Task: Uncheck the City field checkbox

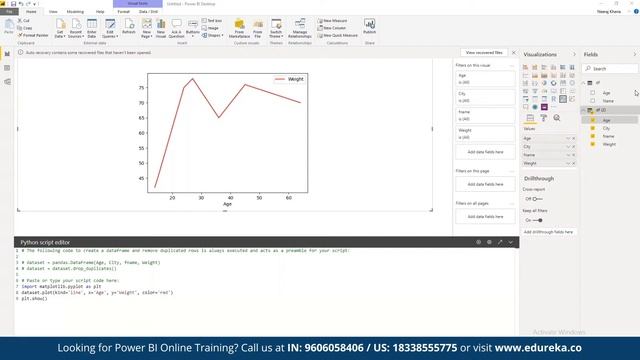Action: click(x=593, y=128)
